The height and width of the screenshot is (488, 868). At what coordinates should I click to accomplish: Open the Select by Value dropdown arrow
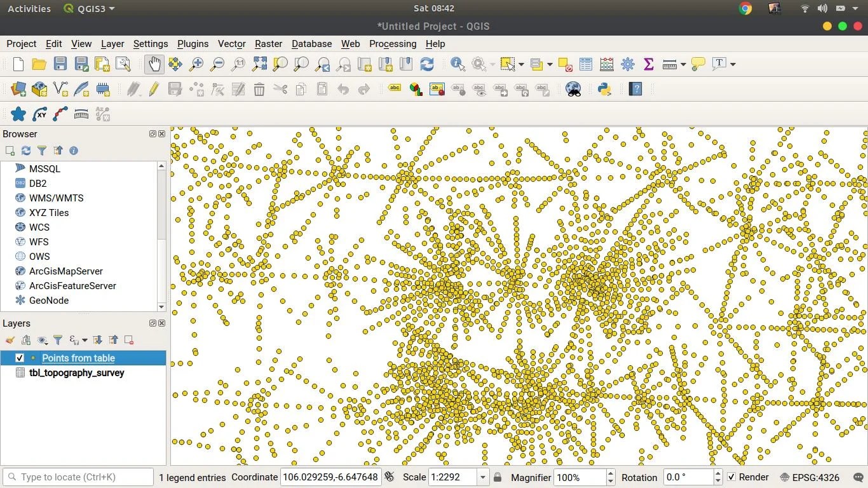550,64
